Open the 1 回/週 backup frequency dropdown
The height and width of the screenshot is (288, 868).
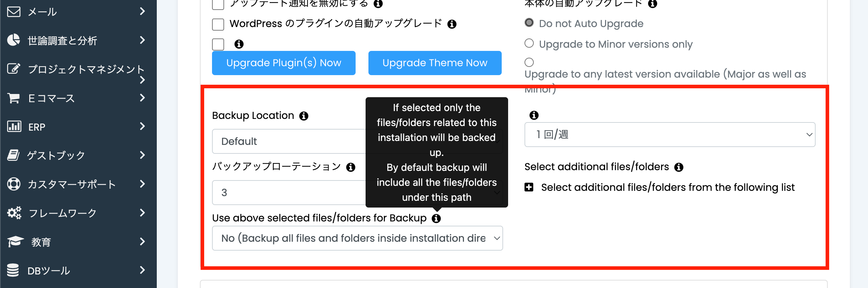pyautogui.click(x=670, y=135)
